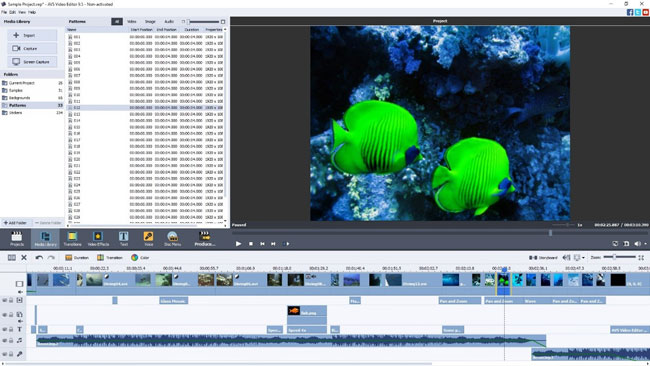Jump to the previous frame
Viewport: 650px width, 366px height.
coord(262,244)
